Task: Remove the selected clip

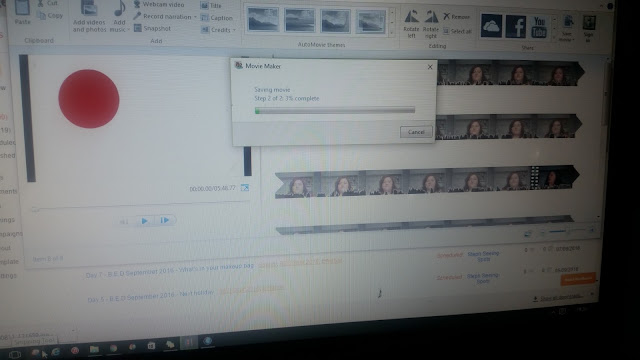Action: coord(456,17)
